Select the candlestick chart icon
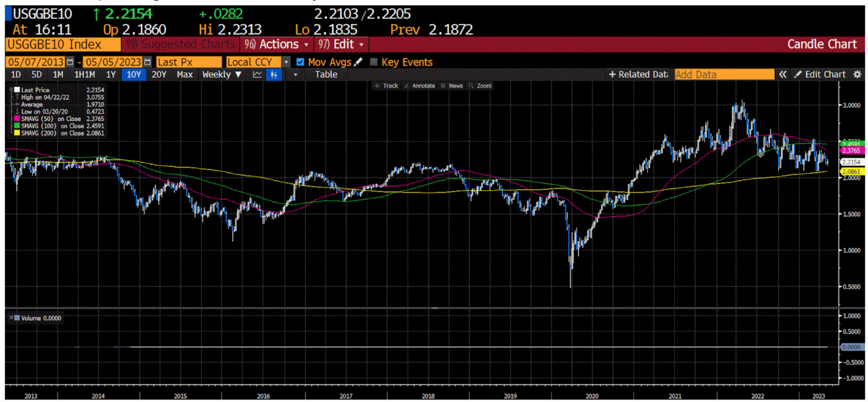 275,75
